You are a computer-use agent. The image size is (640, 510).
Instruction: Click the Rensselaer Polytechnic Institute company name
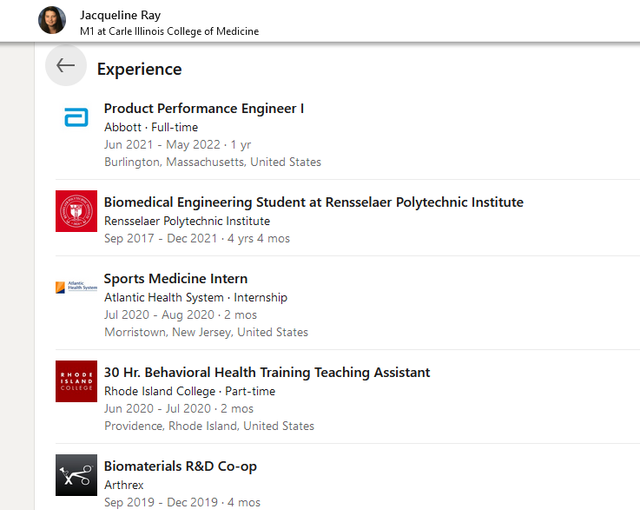pos(187,221)
